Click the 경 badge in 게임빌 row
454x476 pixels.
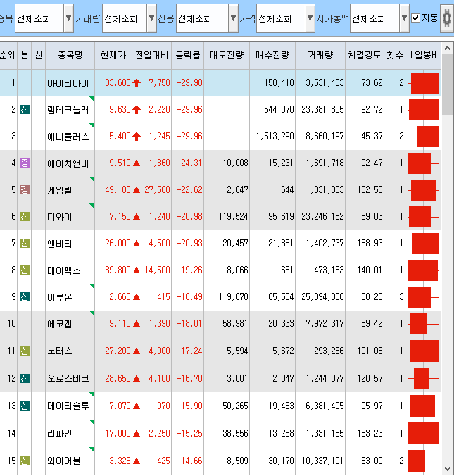25,189
